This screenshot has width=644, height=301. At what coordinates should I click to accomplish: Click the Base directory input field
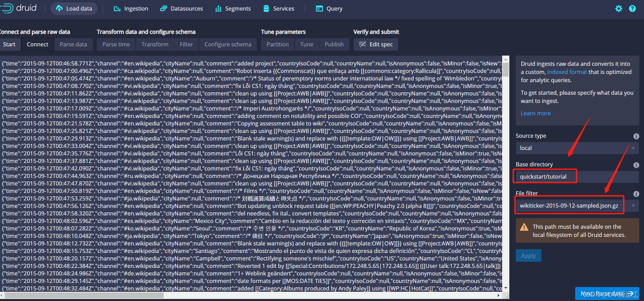[x=577, y=177]
